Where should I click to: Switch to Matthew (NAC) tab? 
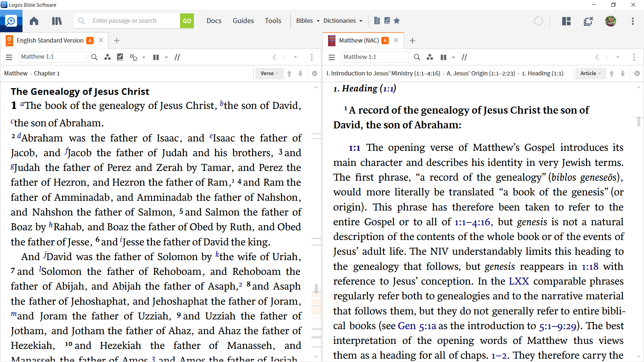pyautogui.click(x=359, y=41)
